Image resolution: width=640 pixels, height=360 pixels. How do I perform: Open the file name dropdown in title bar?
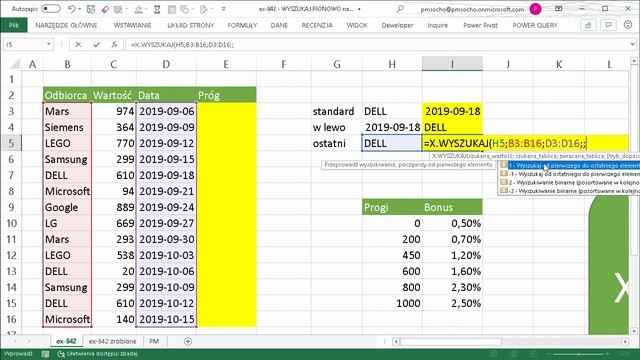point(359,9)
